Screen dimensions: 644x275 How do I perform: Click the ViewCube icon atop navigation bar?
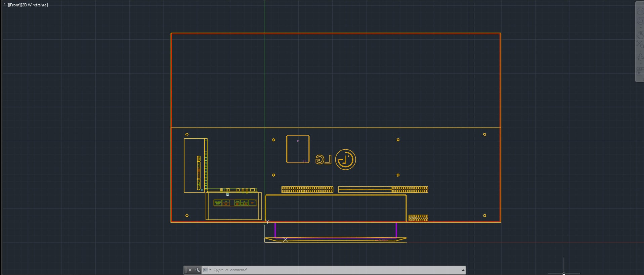tap(640, 11)
